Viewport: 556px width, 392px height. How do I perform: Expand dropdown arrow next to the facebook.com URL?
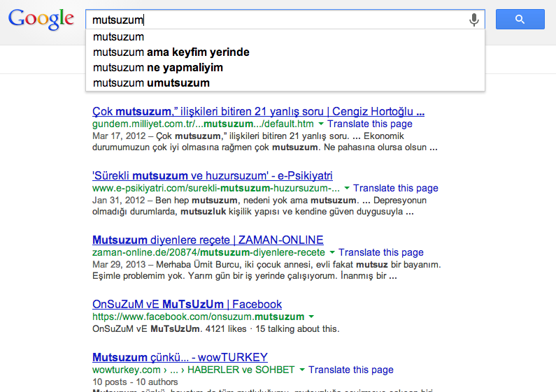tap(311, 316)
